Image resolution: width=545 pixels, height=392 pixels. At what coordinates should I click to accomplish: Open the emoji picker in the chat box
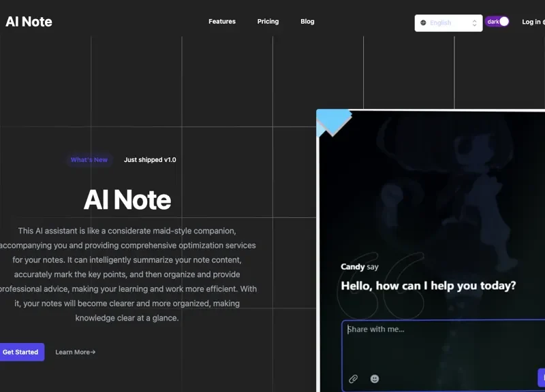[x=374, y=379]
